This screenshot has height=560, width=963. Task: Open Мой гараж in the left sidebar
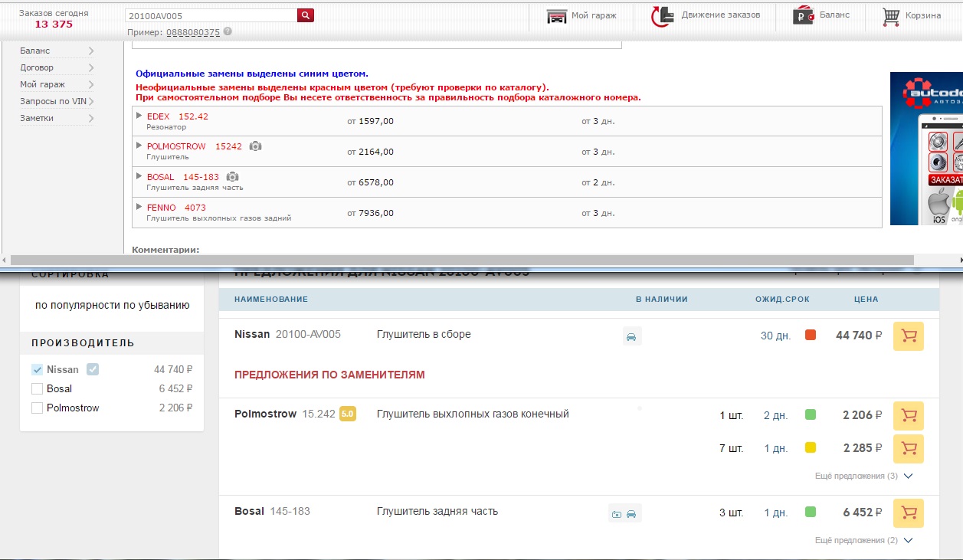tap(42, 84)
